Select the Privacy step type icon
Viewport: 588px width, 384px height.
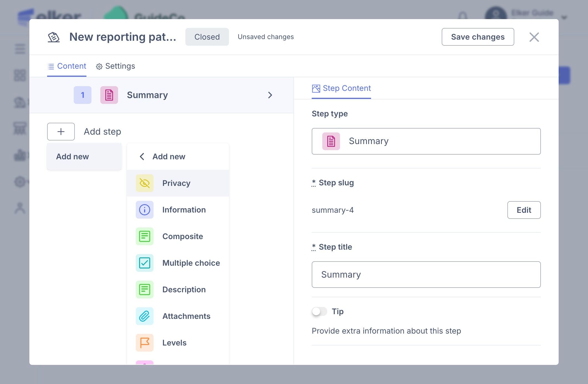(x=144, y=183)
